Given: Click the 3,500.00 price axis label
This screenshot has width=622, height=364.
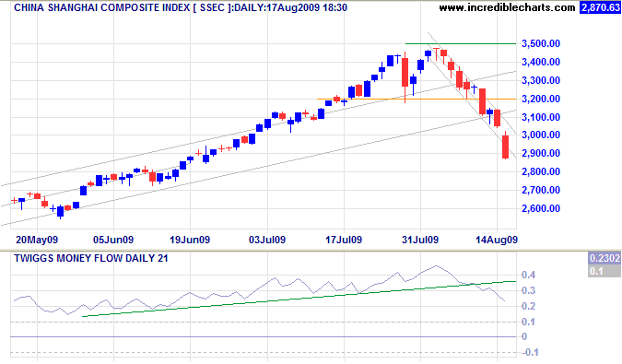Looking at the screenshot, I should pyautogui.click(x=541, y=43).
